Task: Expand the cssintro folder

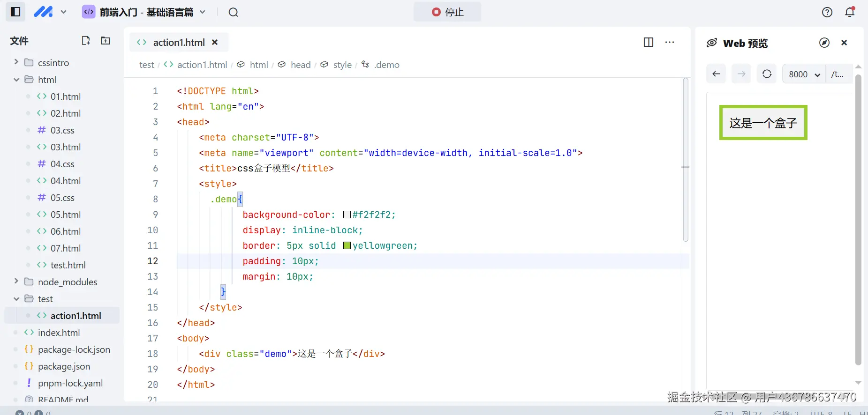Action: coord(16,62)
